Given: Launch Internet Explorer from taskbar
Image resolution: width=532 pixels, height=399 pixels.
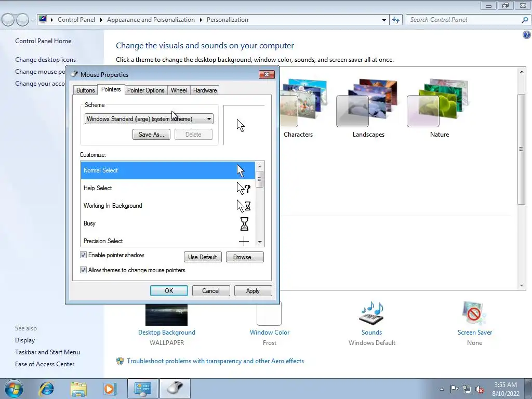Looking at the screenshot, I should click(46, 389).
